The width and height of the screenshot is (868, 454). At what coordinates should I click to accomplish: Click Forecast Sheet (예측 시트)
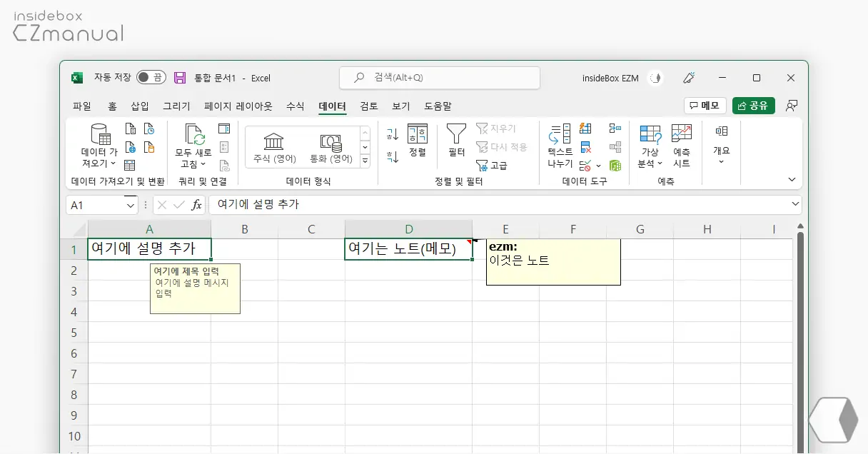(682, 146)
